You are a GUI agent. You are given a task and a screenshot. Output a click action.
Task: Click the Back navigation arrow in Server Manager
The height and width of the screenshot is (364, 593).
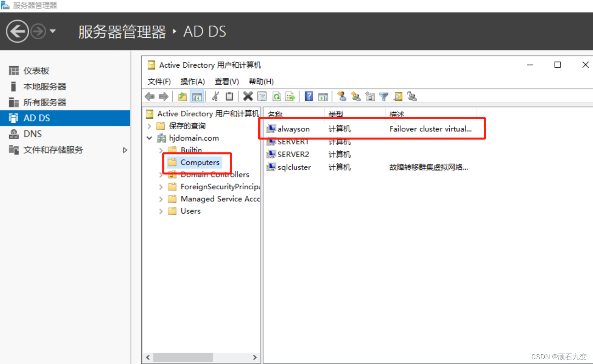point(17,31)
